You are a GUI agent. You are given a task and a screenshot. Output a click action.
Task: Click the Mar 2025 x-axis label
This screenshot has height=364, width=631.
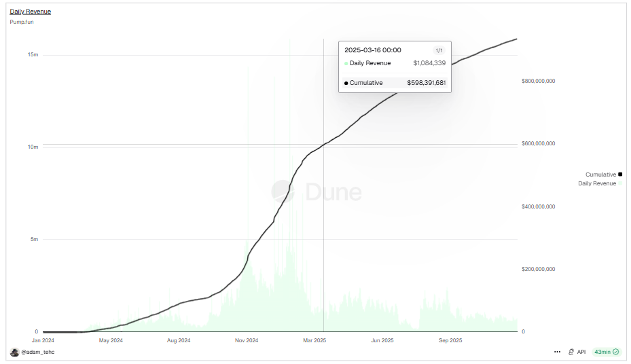pyautogui.click(x=314, y=340)
